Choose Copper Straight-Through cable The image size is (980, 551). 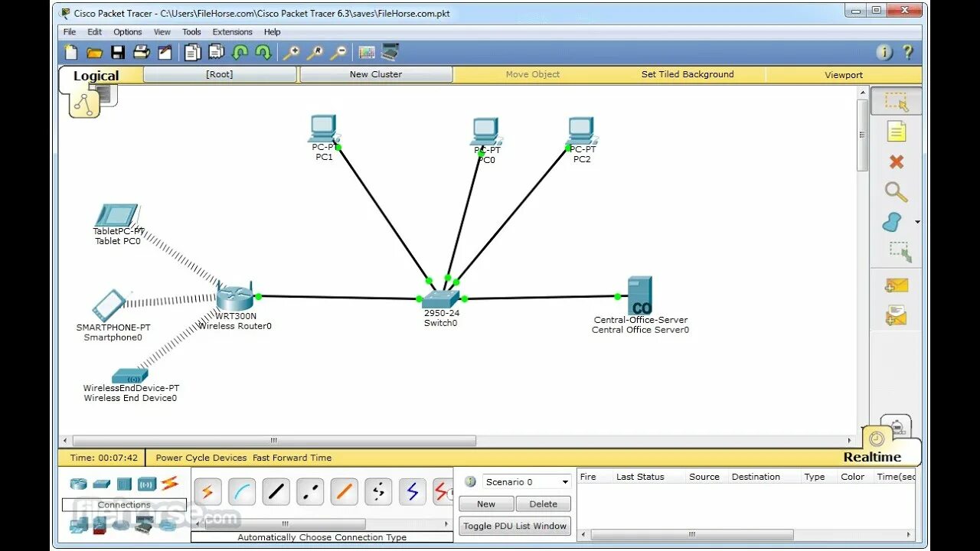tap(276, 492)
